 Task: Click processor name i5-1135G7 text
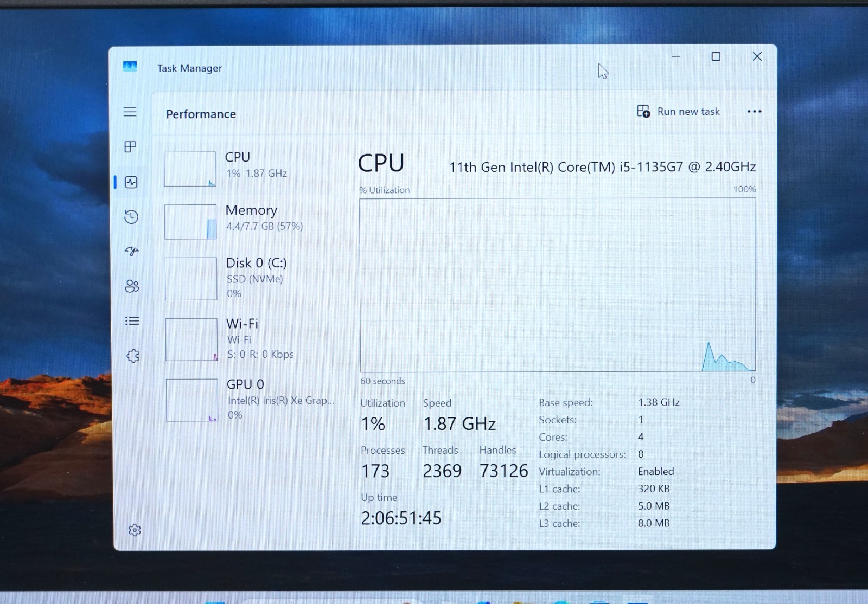602,167
